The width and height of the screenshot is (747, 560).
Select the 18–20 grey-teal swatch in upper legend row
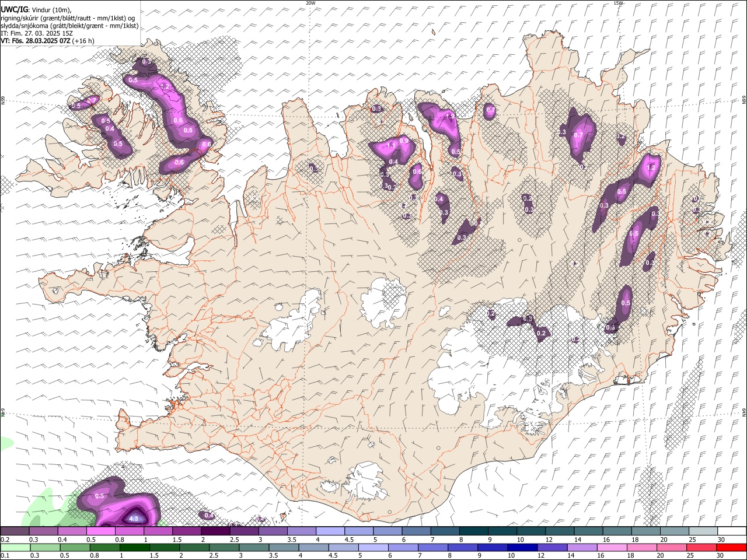tap(645, 531)
